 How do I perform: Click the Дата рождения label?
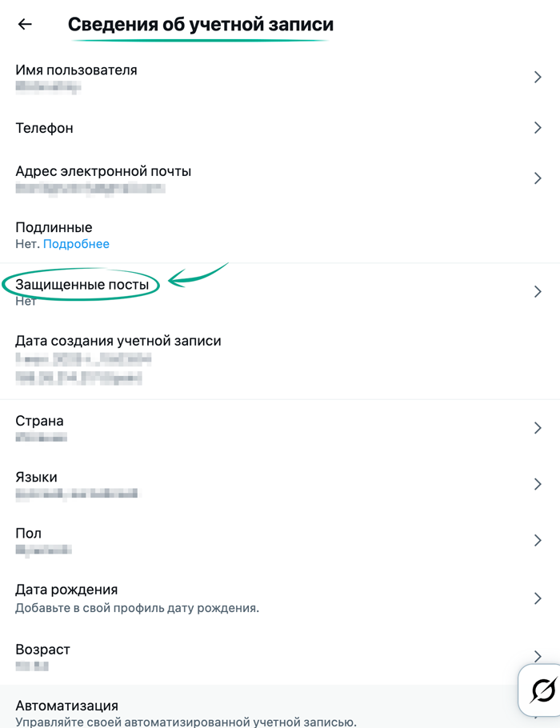point(66,590)
